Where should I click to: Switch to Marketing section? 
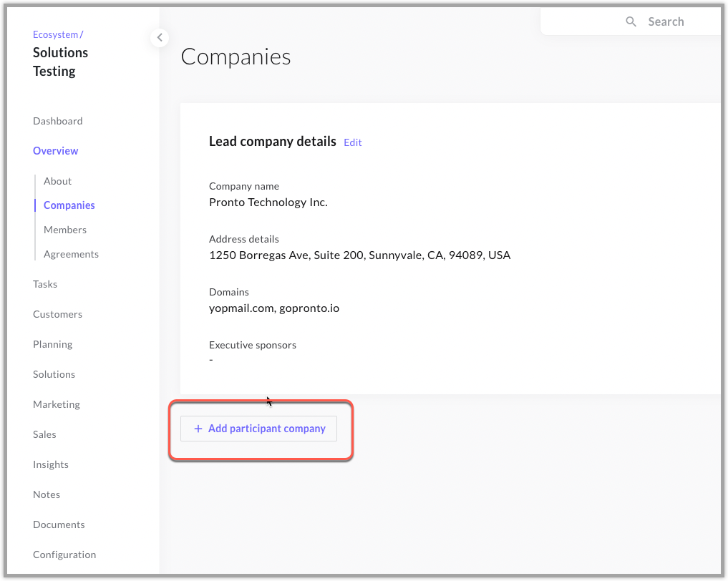pyautogui.click(x=56, y=405)
